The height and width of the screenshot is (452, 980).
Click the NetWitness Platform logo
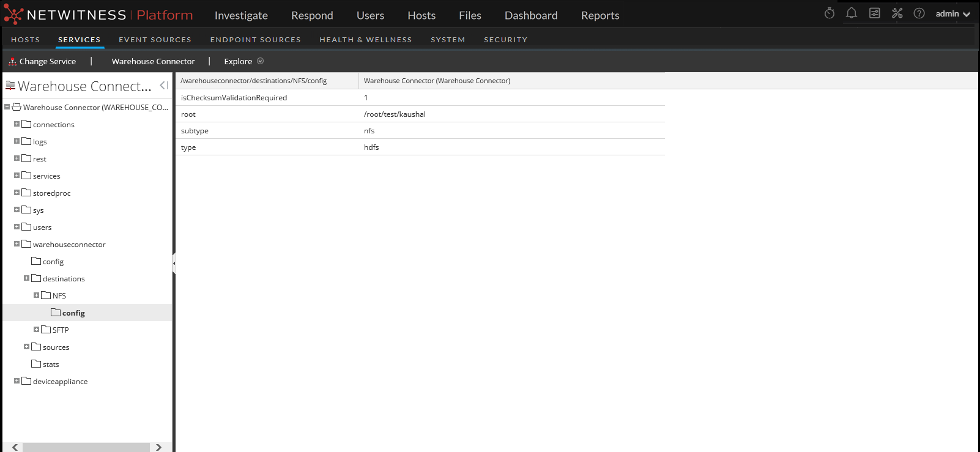point(98,15)
